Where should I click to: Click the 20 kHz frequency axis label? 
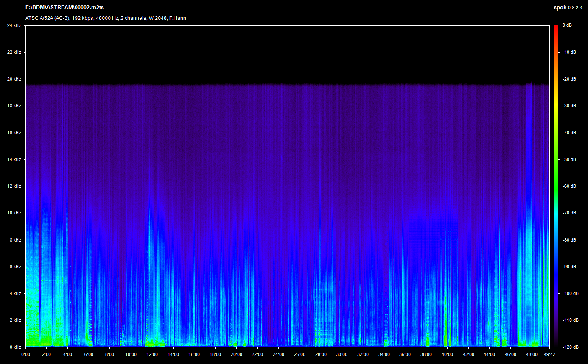[14, 79]
